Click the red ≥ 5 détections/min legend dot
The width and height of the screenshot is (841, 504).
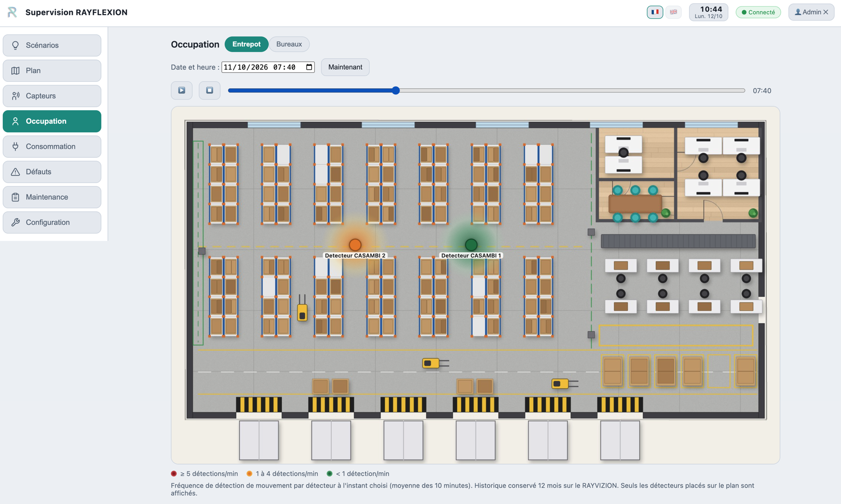pyautogui.click(x=174, y=474)
